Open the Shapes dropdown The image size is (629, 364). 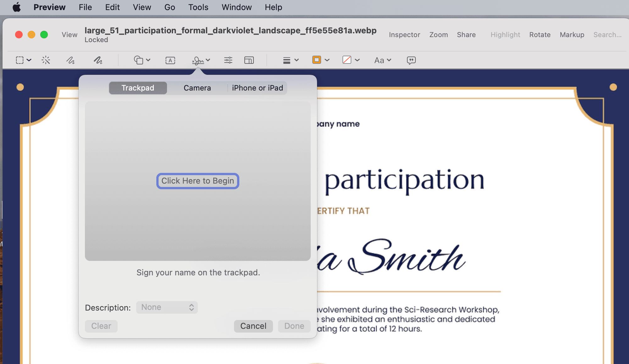142,60
